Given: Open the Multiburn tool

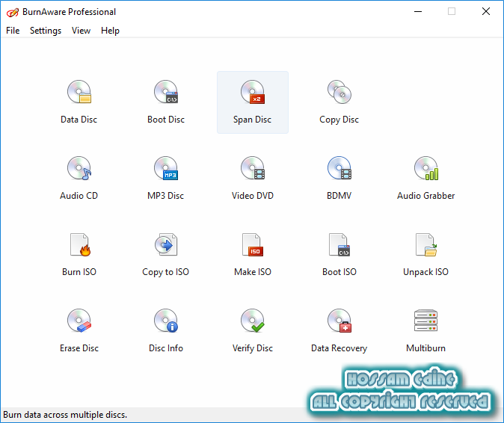Looking at the screenshot, I should click(426, 331).
